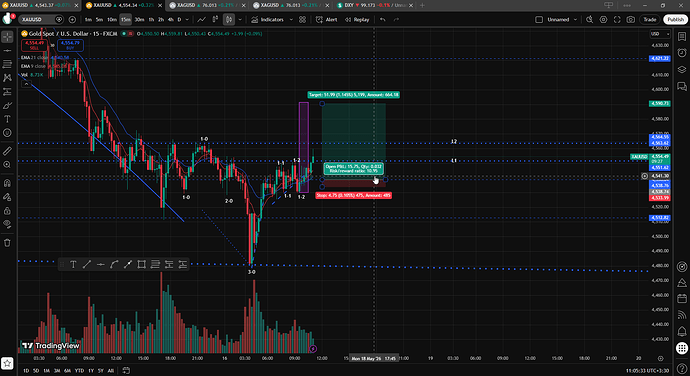Collapse the indicator legend chevron
Viewport: 690px width, 376px height.
point(26,84)
